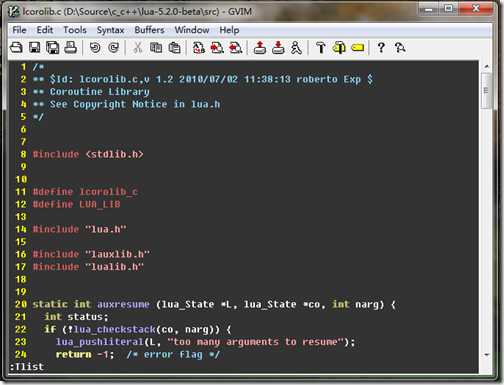This screenshot has height=385, width=504.
Task: Maximize the GVIM window
Action: click(449, 9)
